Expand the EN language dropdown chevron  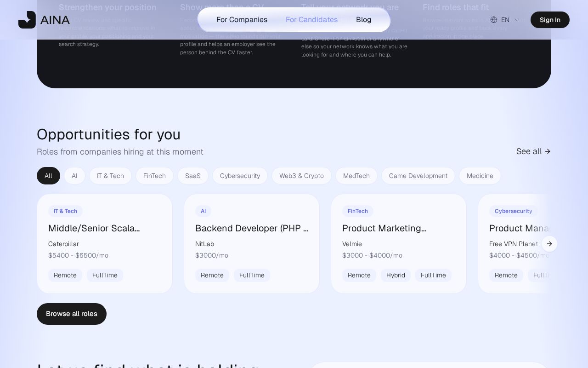(516, 20)
